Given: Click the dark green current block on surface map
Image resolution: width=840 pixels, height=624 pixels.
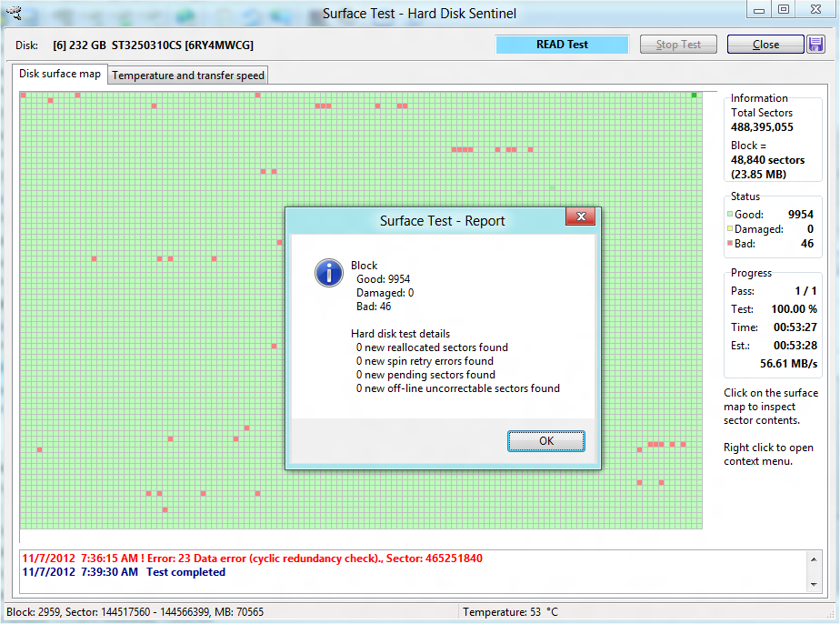Looking at the screenshot, I should click(x=694, y=95).
